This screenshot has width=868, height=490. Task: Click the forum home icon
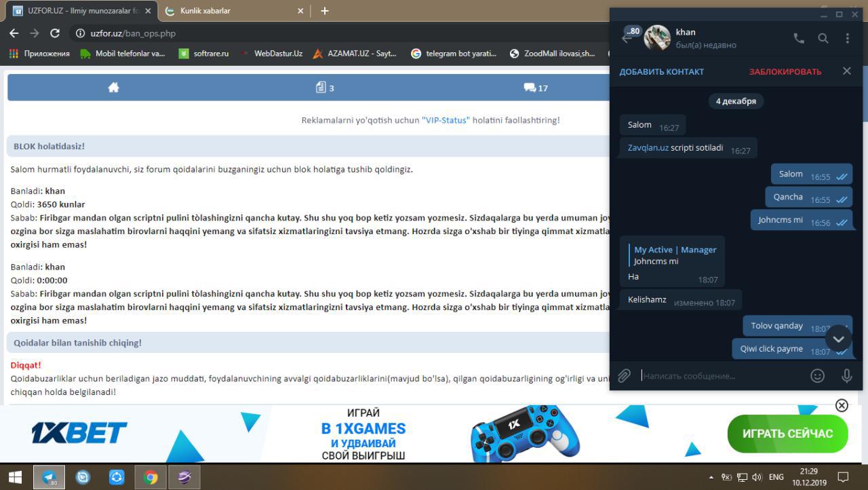[x=113, y=88]
